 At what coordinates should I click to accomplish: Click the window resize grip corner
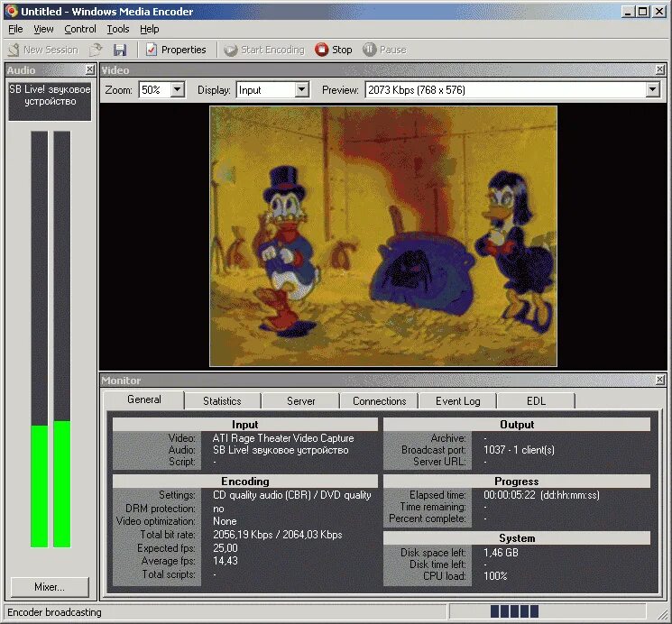pos(661,615)
